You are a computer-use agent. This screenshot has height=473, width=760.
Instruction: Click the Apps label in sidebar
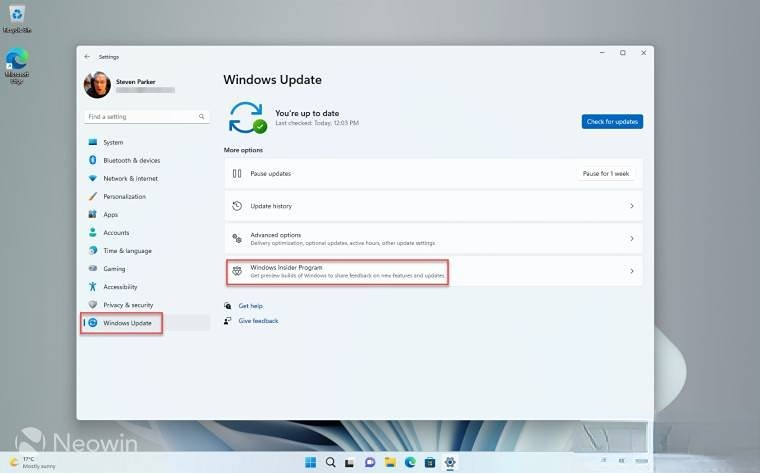(x=111, y=214)
